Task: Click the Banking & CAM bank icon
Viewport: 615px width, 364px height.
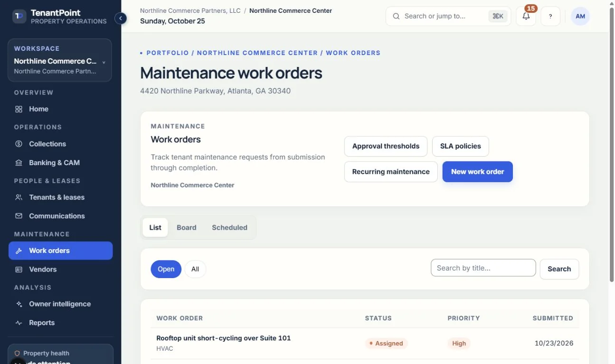Action: coord(19,163)
